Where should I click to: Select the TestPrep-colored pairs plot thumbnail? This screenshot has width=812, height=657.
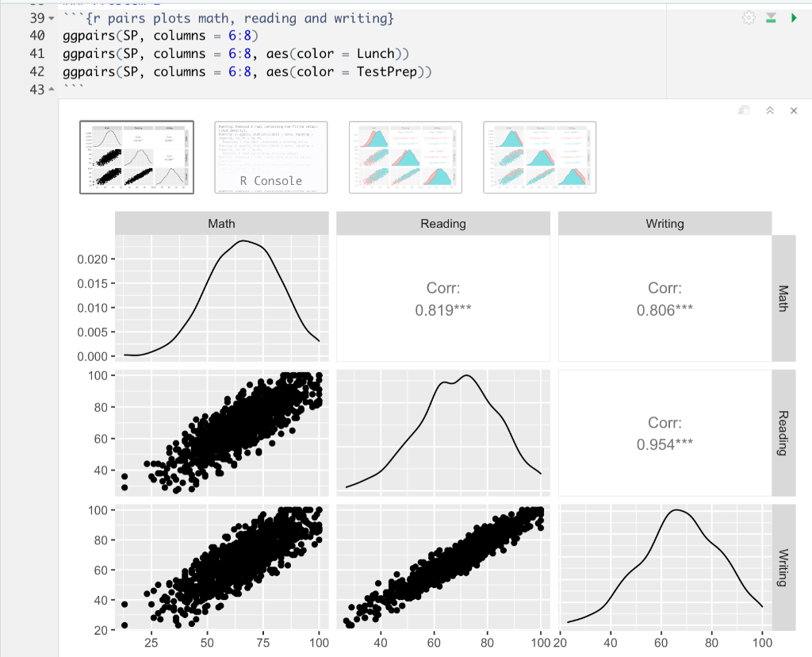tap(539, 157)
